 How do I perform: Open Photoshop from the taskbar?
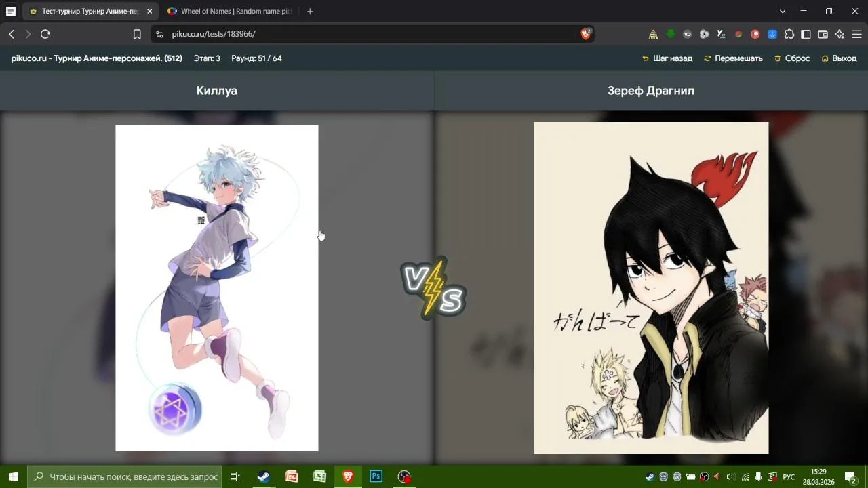(376, 476)
